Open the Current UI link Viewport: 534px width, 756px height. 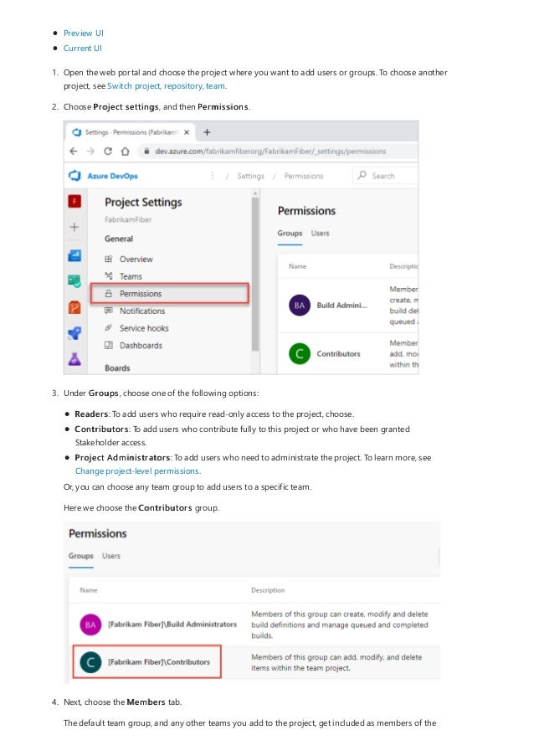click(82, 49)
